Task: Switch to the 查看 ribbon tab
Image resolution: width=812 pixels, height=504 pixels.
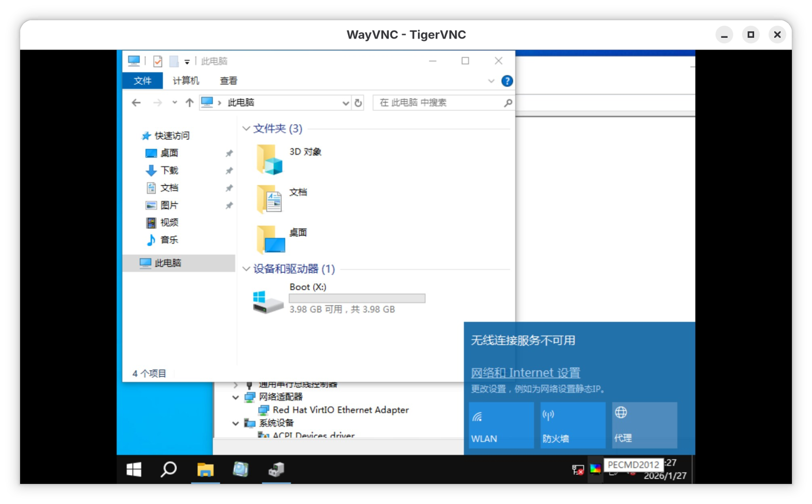Action: point(228,81)
